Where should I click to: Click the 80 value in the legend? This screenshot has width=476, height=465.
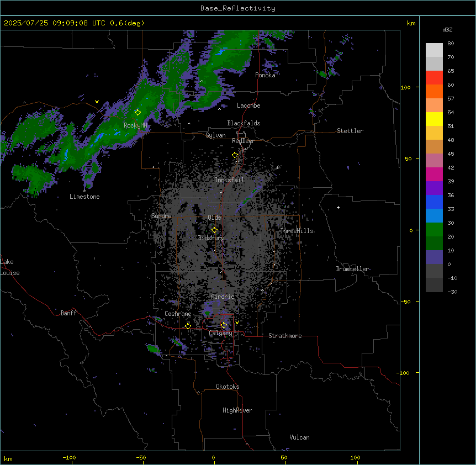click(x=451, y=44)
